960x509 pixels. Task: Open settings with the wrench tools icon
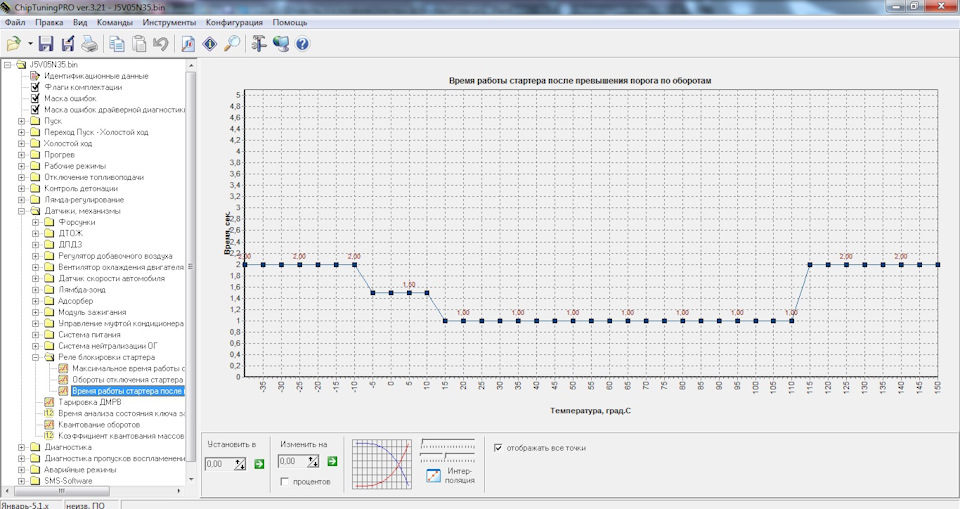pos(259,44)
